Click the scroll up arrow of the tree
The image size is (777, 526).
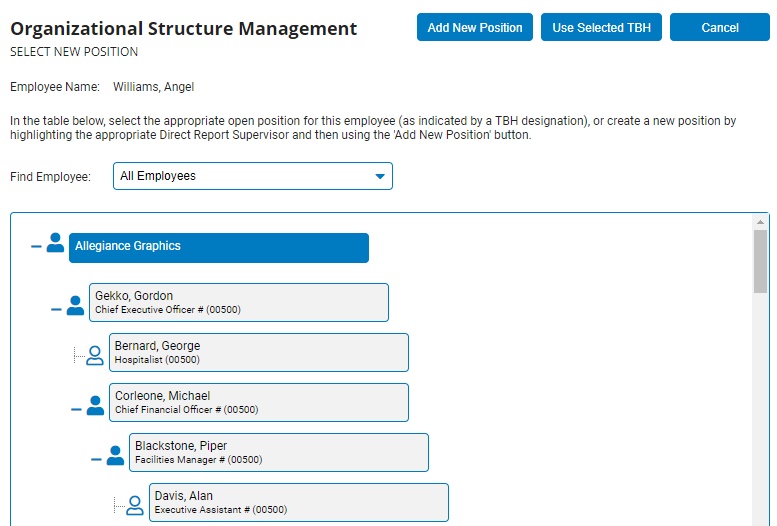coord(760,222)
